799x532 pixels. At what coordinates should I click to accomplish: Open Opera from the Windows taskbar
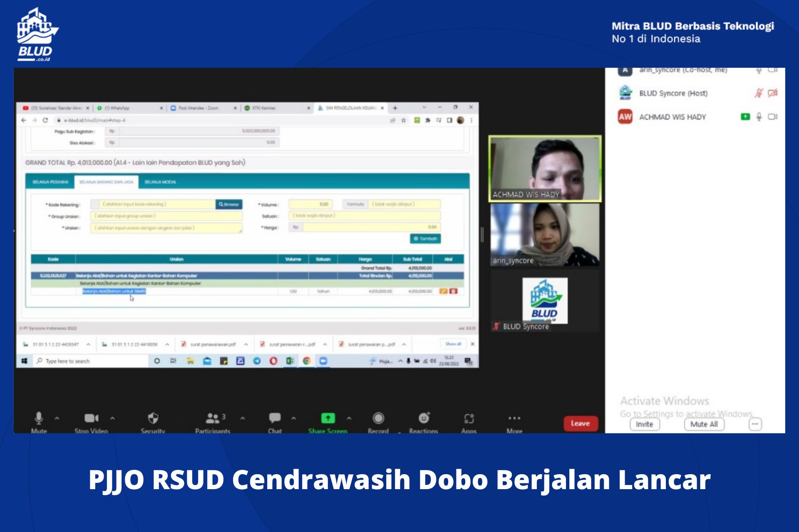coord(273,361)
